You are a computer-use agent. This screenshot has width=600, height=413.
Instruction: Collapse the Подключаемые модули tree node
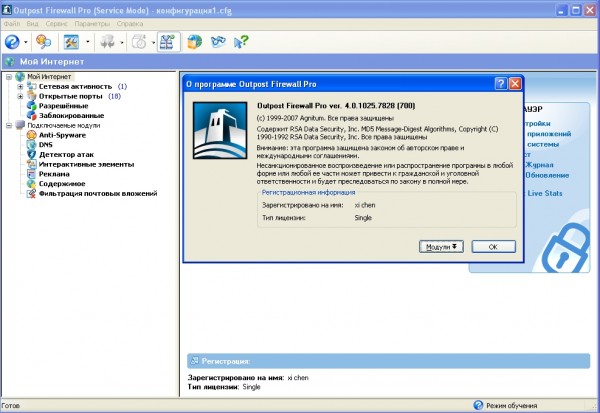coord(9,126)
